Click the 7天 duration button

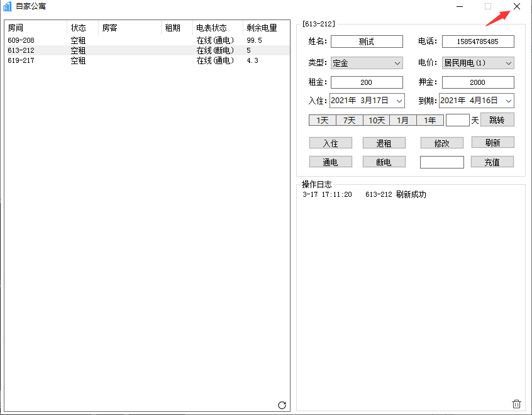tap(349, 121)
